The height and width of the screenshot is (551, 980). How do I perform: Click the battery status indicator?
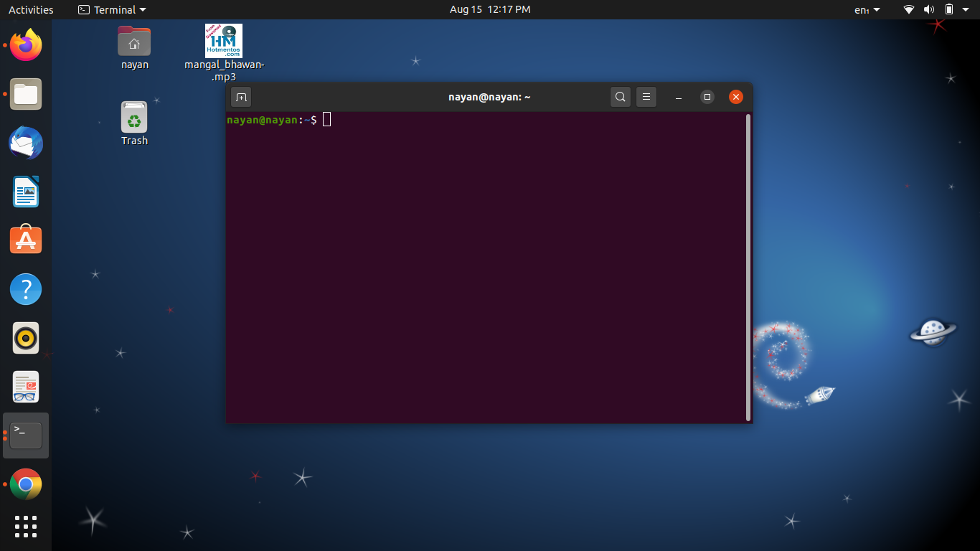948,9
